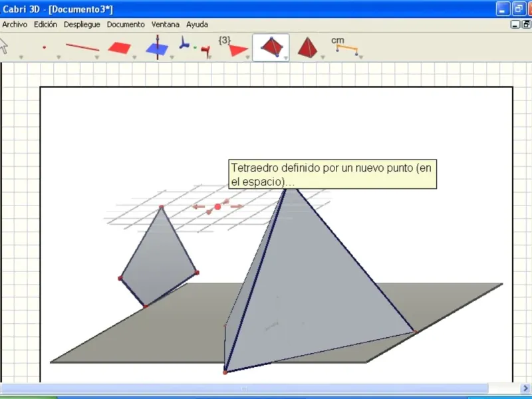Expand the Regular polyhedron dropdown arrow
This screenshot has width=532, height=399.
click(x=323, y=57)
